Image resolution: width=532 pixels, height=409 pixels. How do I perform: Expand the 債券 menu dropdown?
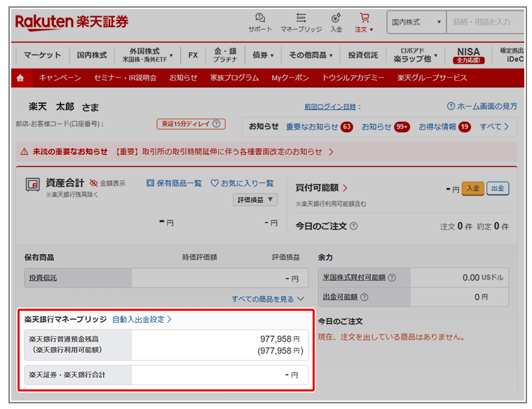pyautogui.click(x=263, y=55)
